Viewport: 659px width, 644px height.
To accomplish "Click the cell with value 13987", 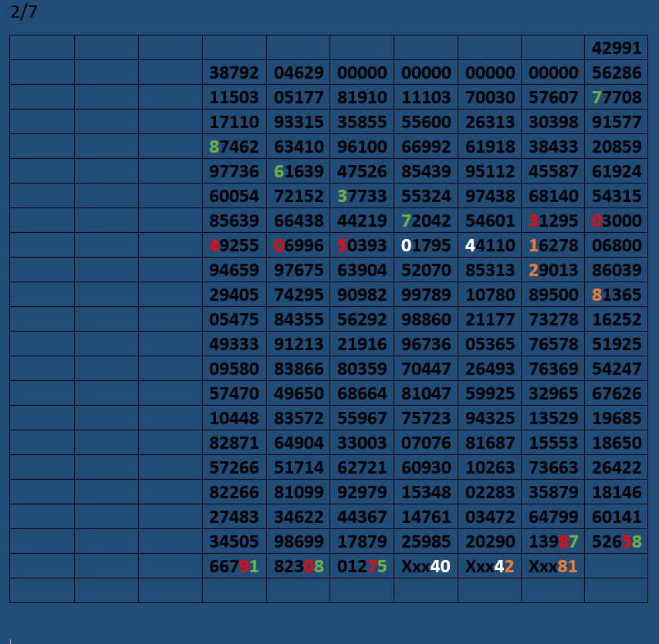I will pyautogui.click(x=553, y=541).
